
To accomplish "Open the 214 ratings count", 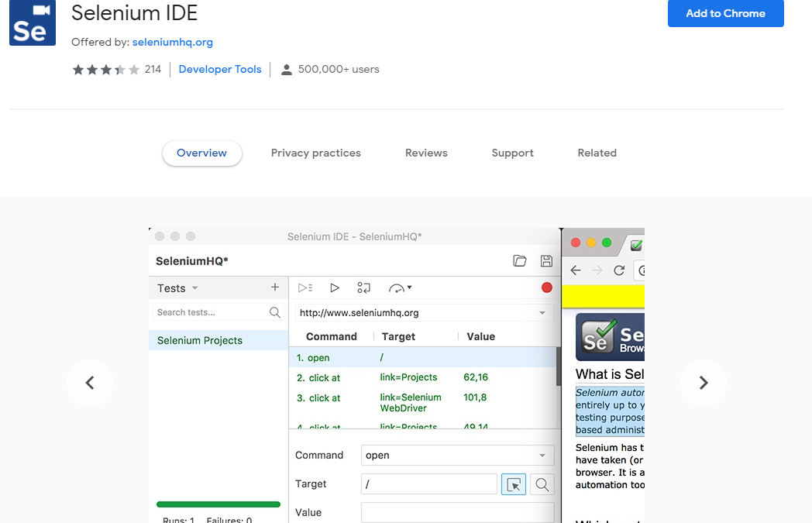I will (x=153, y=70).
